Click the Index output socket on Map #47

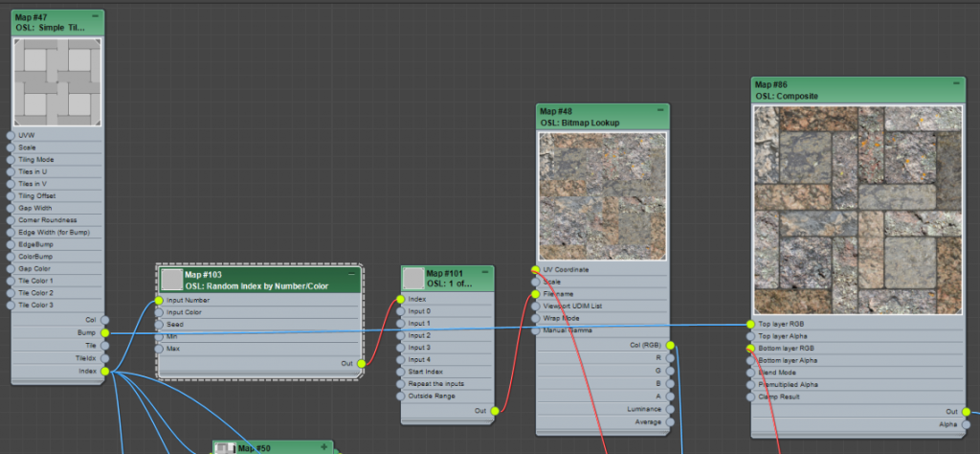click(x=104, y=371)
